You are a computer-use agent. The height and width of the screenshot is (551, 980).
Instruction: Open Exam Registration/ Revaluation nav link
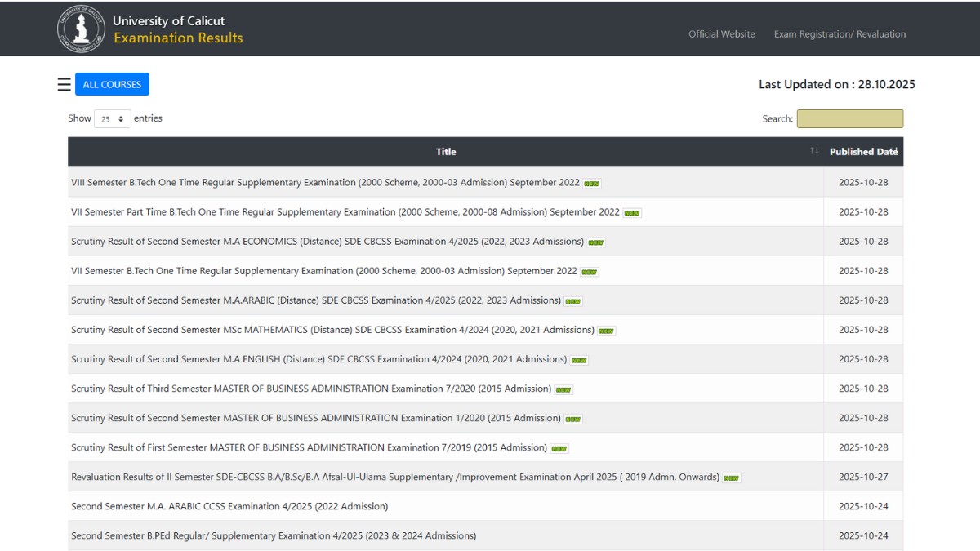click(x=840, y=34)
